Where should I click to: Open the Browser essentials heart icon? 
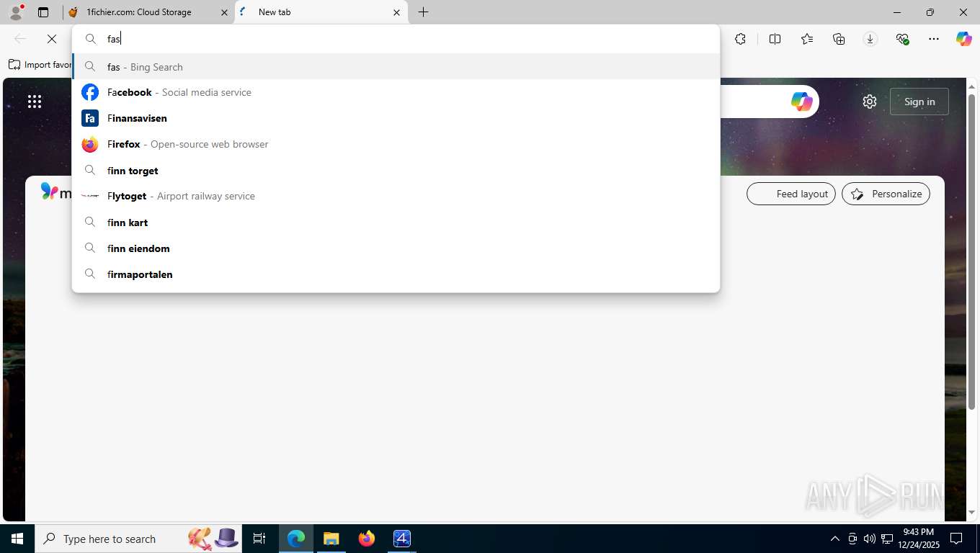coord(902,39)
